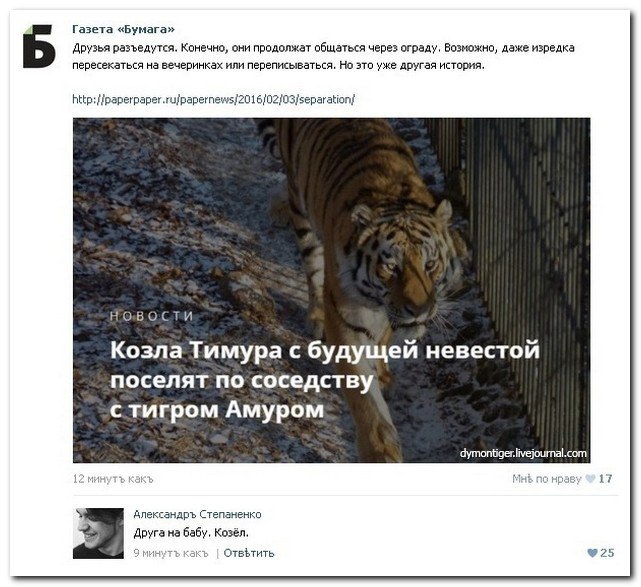Click the dymontiger.livejournal.com watermark
641x587 pixels.
point(523,453)
